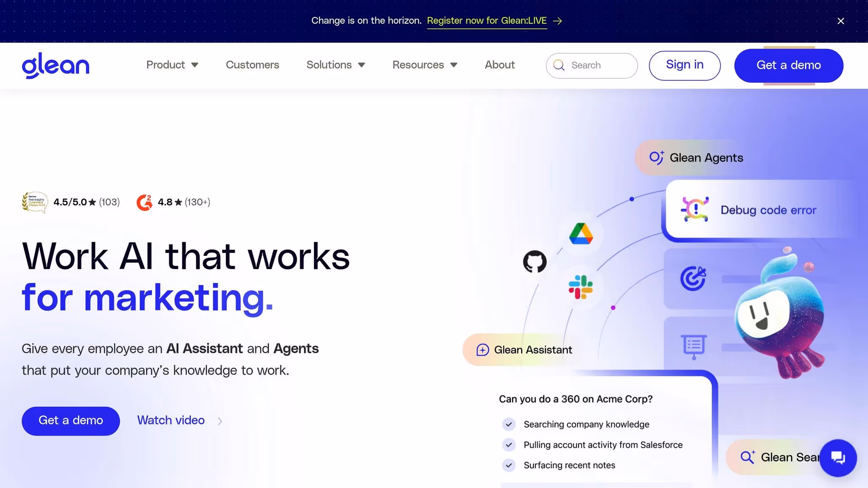The image size is (868, 488).
Task: Click checkmark beside Pulling account activity
Action: [x=509, y=445]
